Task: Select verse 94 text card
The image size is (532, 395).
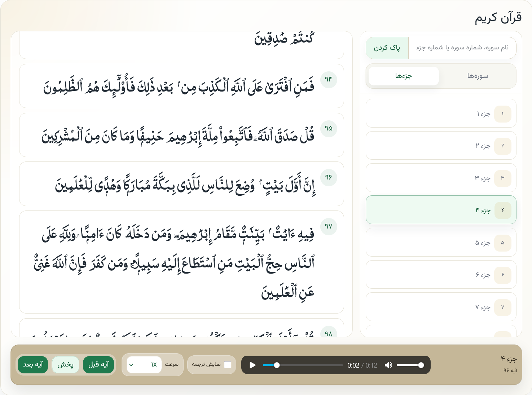Action: coord(181,86)
